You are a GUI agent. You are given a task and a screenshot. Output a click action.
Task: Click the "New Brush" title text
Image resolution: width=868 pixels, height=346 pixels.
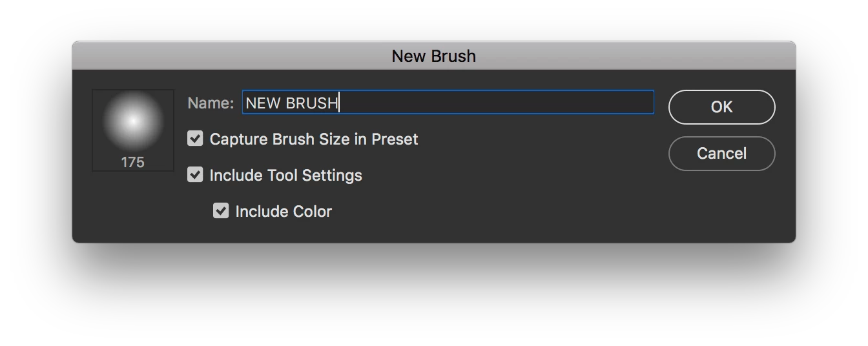click(433, 56)
